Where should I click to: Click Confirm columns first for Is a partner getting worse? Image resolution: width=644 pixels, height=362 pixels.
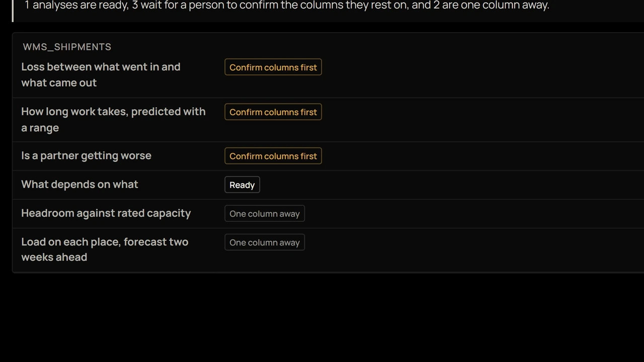tap(273, 156)
